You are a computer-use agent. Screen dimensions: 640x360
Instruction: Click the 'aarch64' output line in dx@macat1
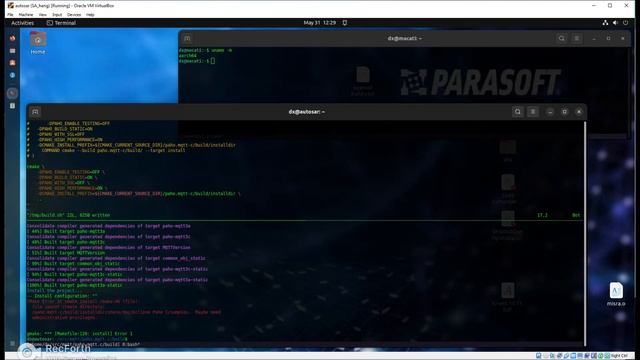pyautogui.click(x=188, y=56)
